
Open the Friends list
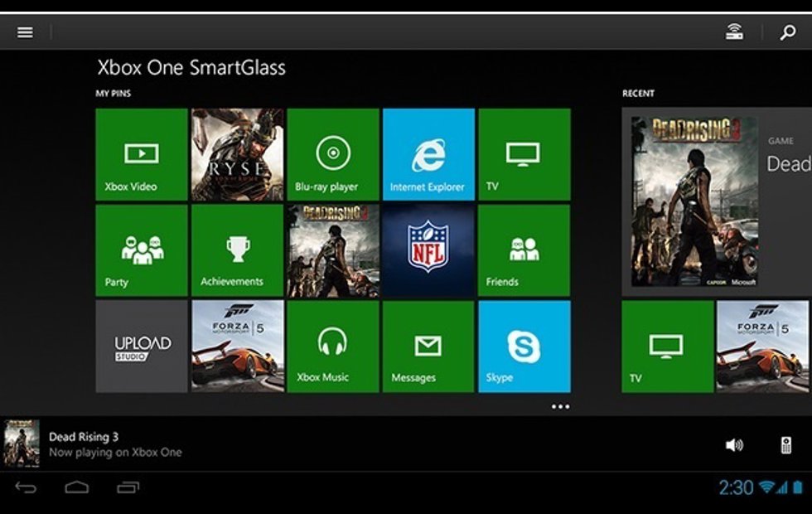tap(524, 250)
